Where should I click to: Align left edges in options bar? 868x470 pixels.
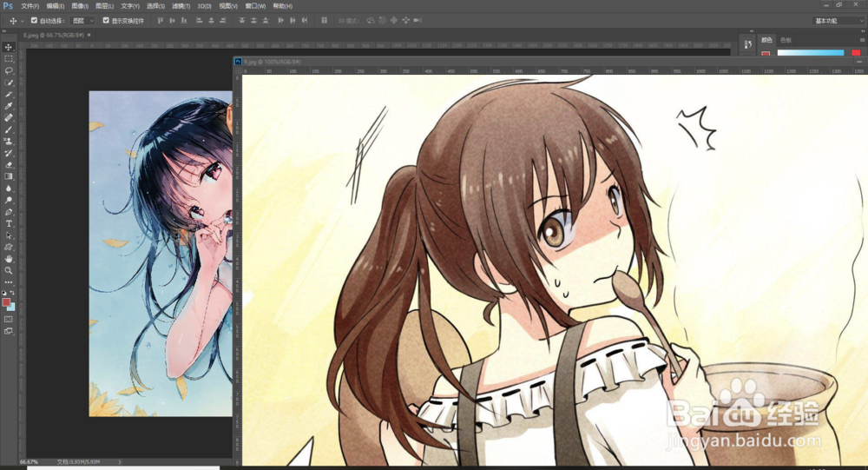[200, 21]
